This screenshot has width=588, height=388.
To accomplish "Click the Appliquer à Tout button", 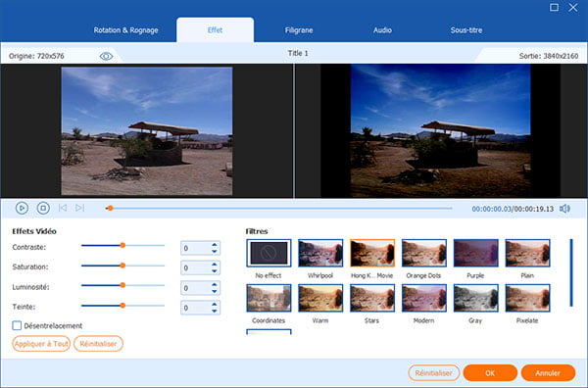I will tap(41, 343).
